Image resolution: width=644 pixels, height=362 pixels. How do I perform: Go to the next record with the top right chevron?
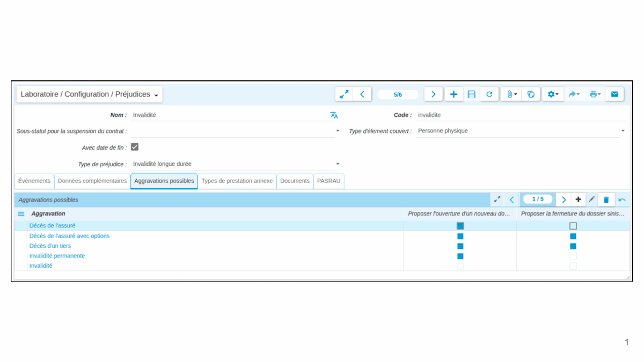point(433,94)
